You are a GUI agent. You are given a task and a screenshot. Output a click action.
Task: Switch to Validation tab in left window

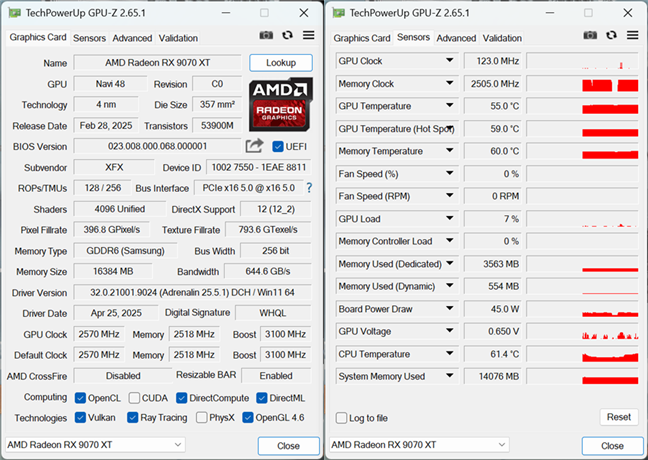(x=178, y=38)
